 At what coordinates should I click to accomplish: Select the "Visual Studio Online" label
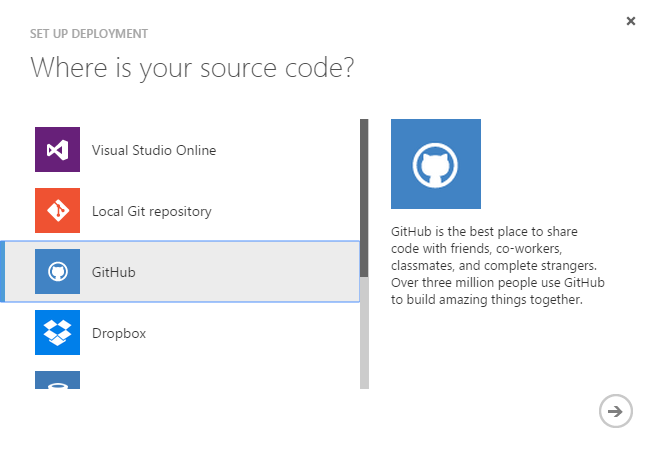[x=154, y=151]
